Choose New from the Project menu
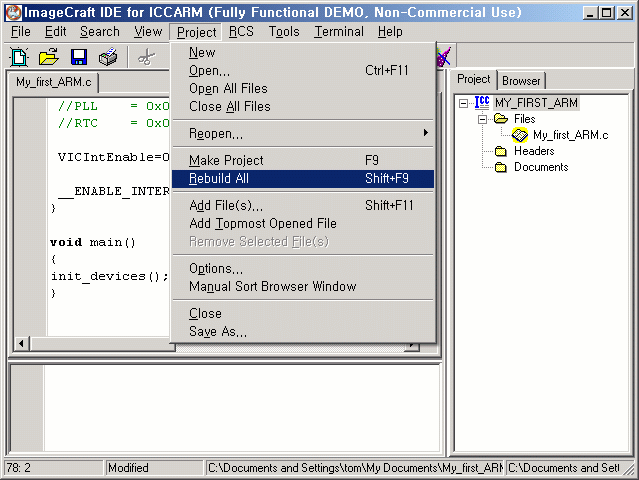The image size is (639, 480). click(x=303, y=53)
